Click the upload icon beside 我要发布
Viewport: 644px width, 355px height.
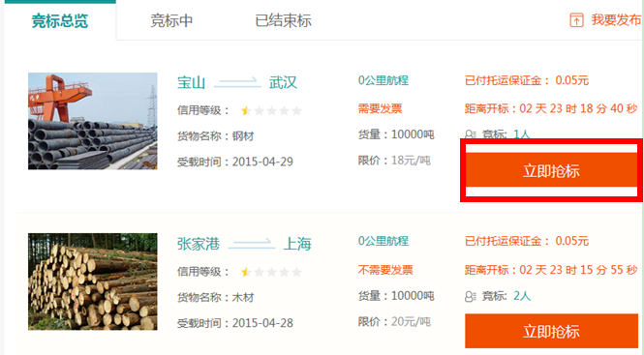[x=576, y=20]
